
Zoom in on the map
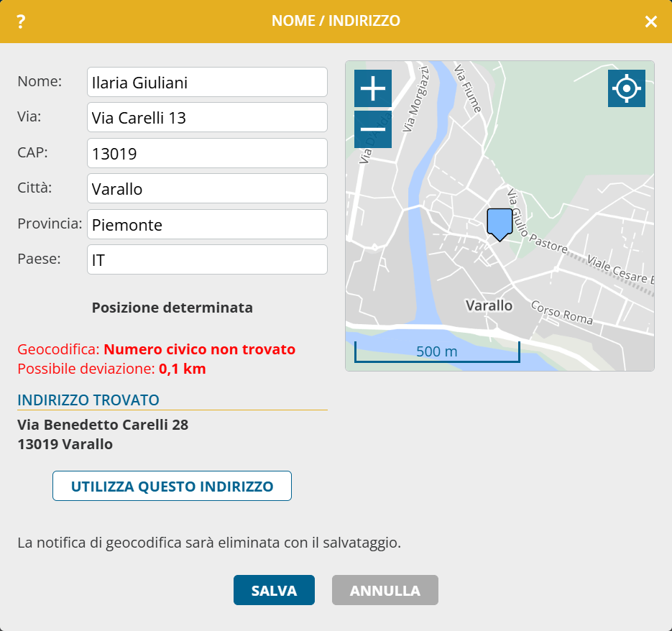pyautogui.click(x=372, y=89)
